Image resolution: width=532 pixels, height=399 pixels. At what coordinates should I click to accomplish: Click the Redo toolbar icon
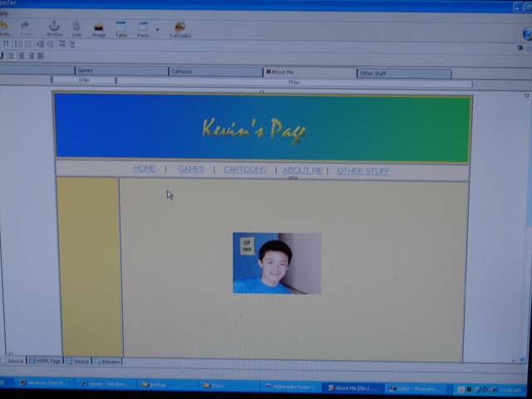click(x=25, y=29)
